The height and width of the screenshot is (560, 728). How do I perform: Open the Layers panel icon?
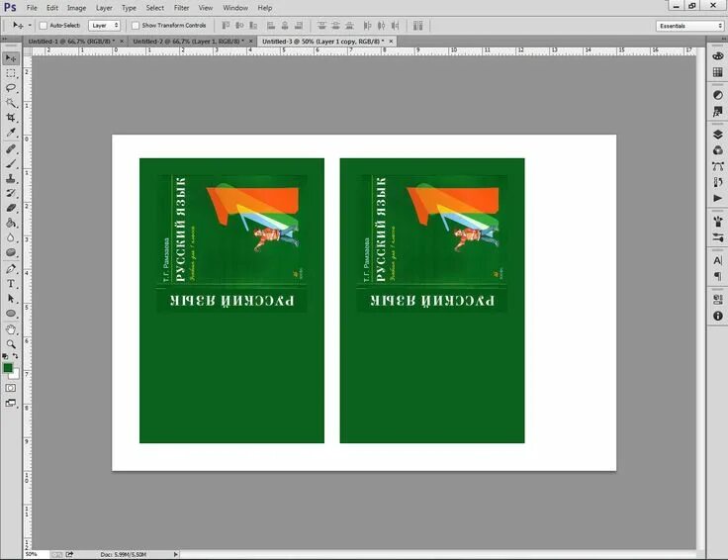(718, 135)
